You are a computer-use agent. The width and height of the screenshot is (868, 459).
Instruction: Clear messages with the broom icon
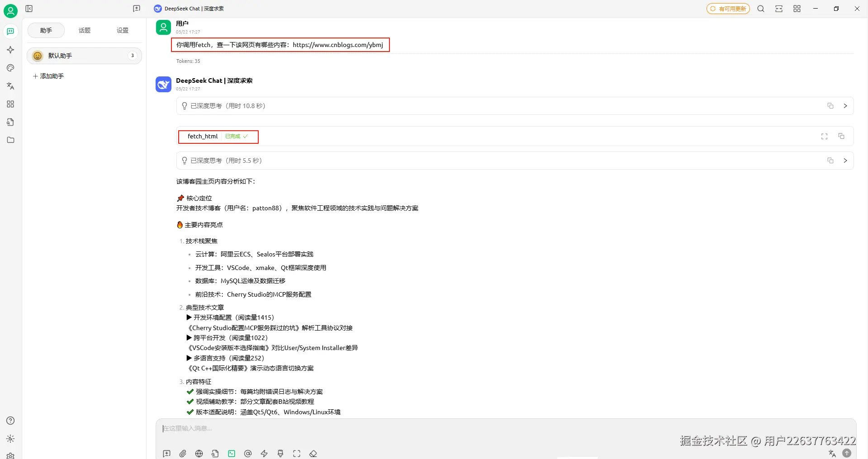[280, 454]
